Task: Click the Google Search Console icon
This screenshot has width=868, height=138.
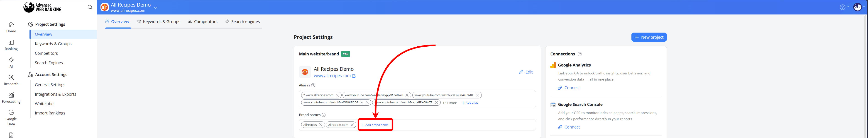Action: (553, 105)
